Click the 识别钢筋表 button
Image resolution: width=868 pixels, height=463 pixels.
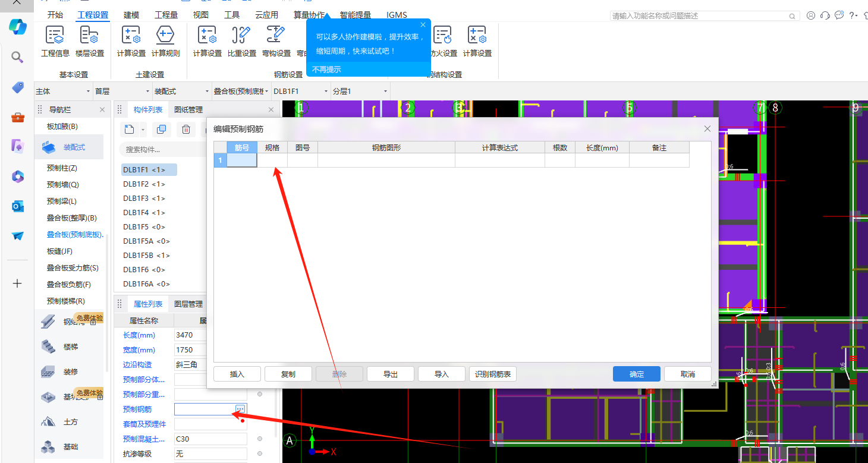[x=493, y=374]
